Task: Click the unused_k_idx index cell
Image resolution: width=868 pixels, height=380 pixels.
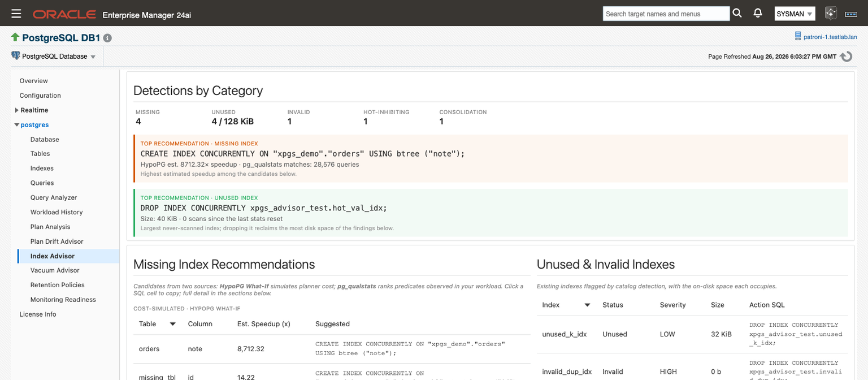Action: pos(564,334)
